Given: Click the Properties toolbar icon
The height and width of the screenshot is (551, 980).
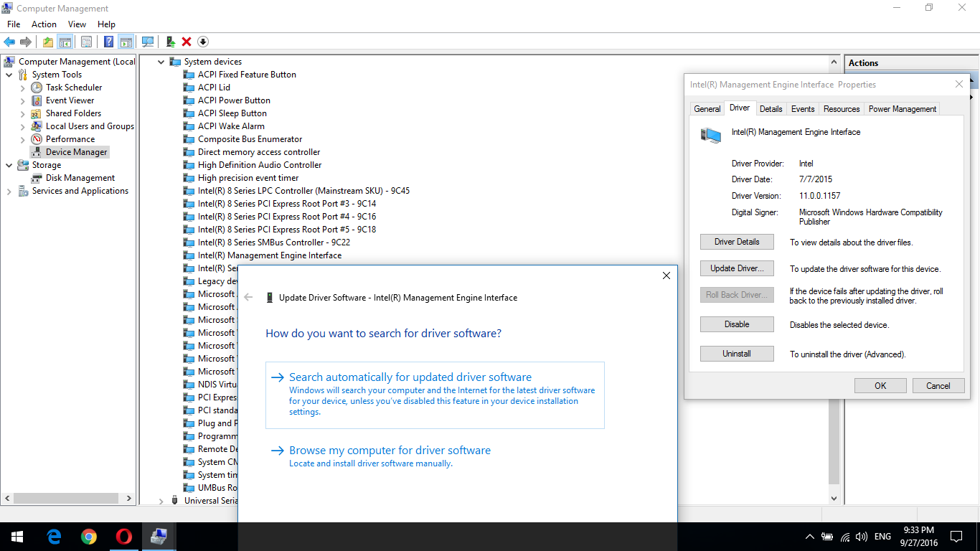Looking at the screenshot, I should (x=86, y=42).
